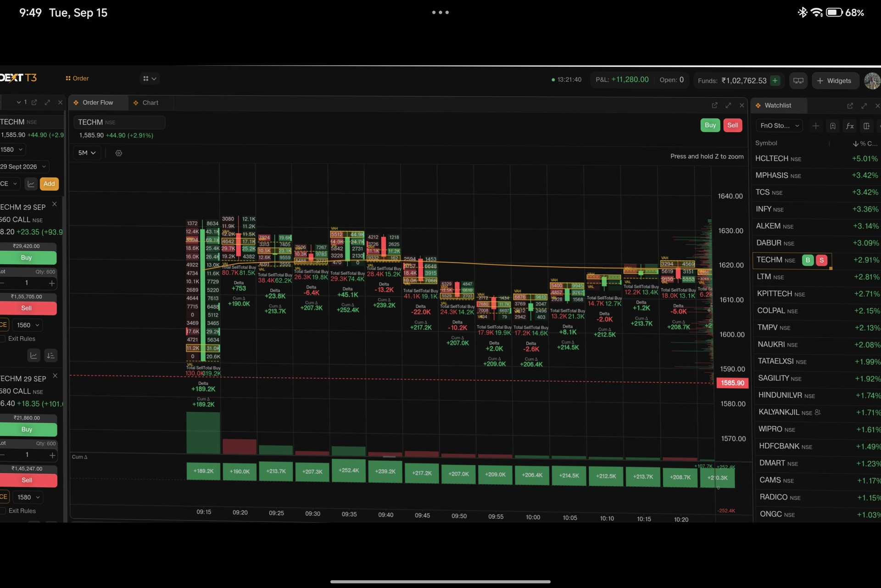
Task: Click the orange Add button
Action: (x=49, y=184)
